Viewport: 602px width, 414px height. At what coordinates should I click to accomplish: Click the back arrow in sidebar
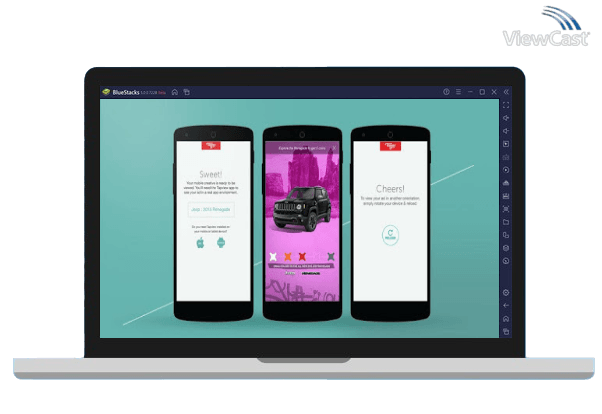(x=506, y=305)
